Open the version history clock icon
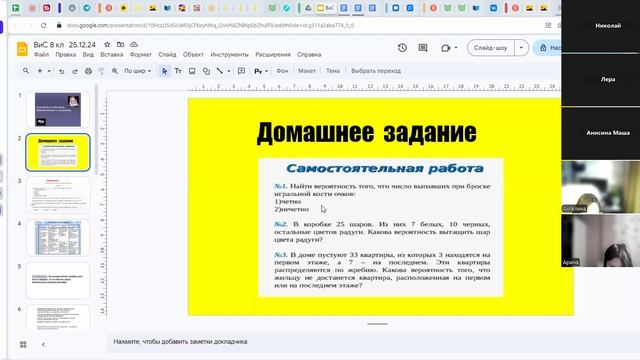 (x=402, y=48)
